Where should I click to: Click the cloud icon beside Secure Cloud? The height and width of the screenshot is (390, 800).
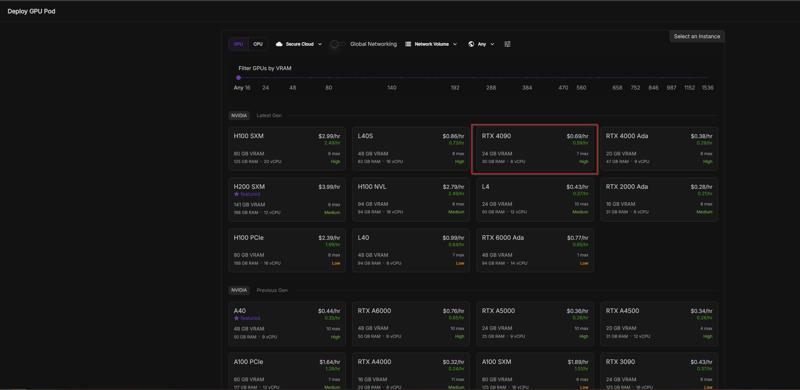279,44
